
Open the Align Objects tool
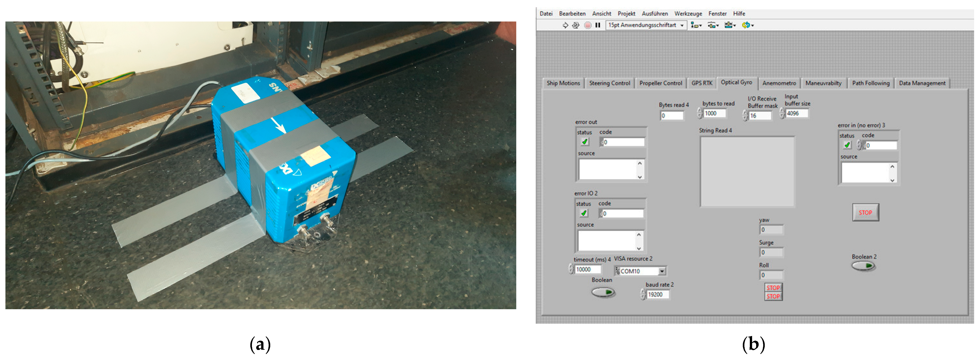[x=696, y=25]
